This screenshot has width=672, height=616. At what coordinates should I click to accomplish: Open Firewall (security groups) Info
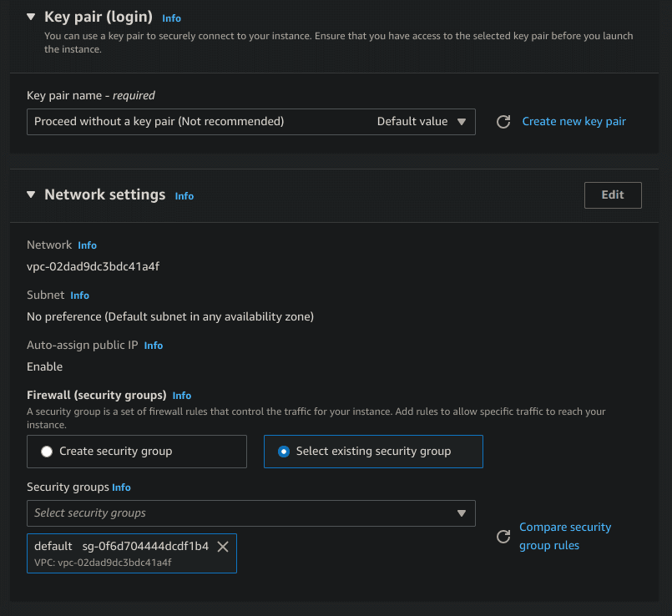[x=181, y=395]
